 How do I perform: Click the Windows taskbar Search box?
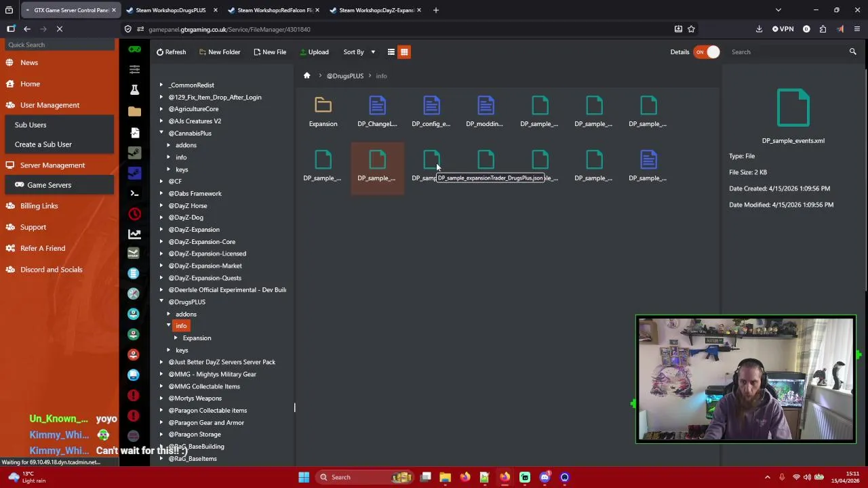(363, 477)
